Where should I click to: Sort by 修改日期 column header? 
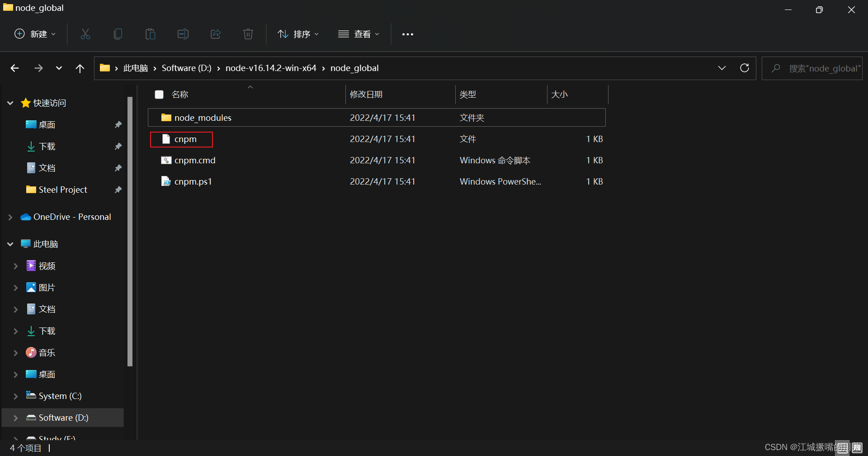pos(366,95)
